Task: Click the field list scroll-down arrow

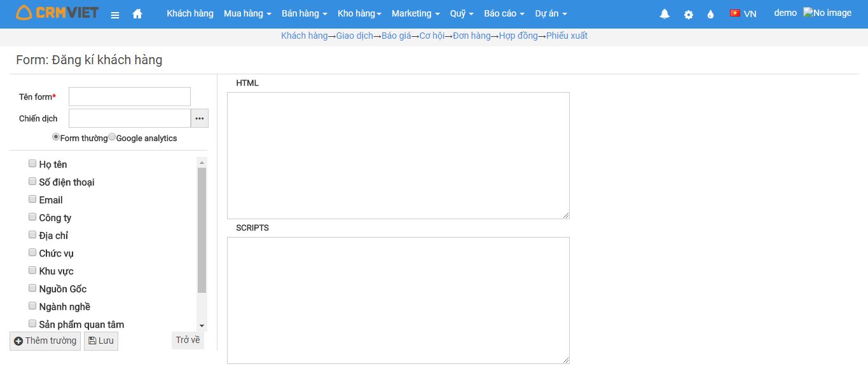Action: [x=202, y=325]
